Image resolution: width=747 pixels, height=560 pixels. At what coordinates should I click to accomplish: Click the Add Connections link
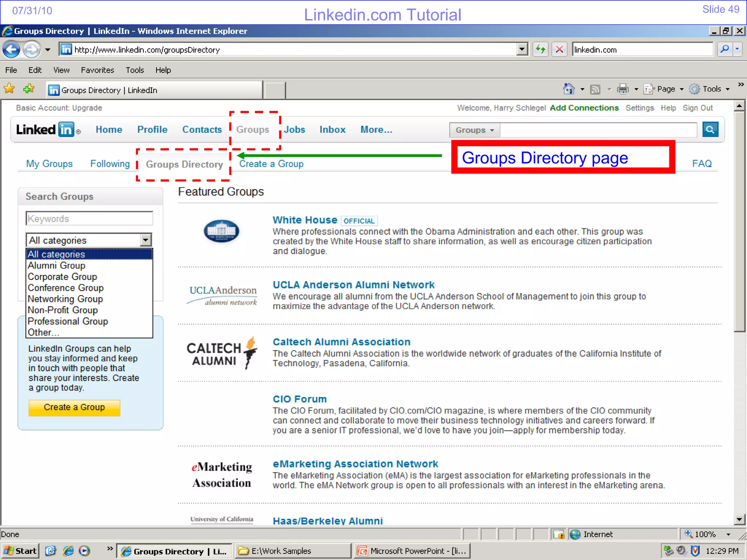[x=584, y=108]
